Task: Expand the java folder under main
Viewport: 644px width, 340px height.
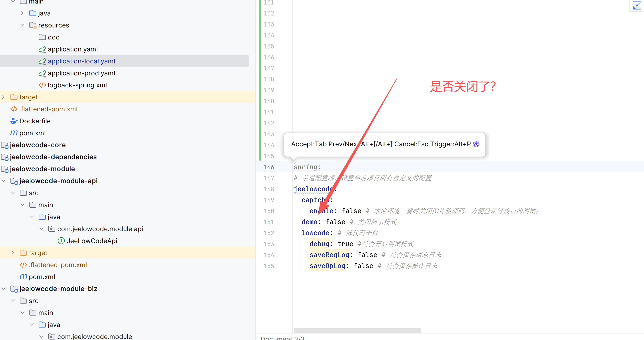Action: click(x=22, y=13)
